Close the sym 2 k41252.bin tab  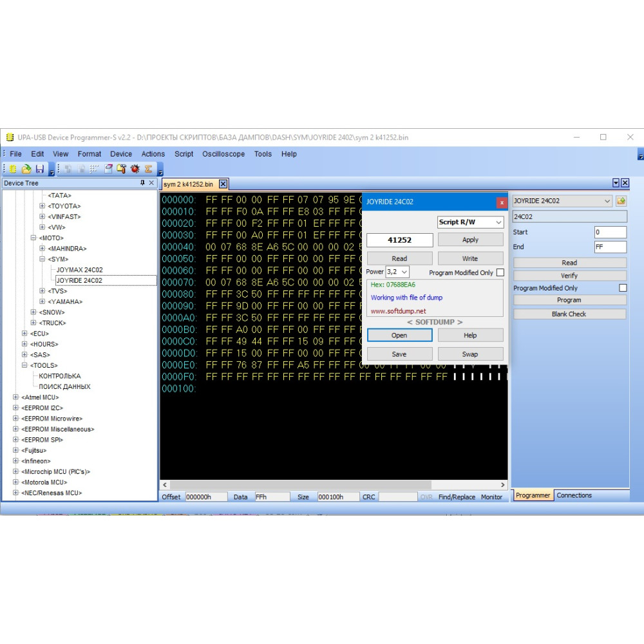point(223,184)
